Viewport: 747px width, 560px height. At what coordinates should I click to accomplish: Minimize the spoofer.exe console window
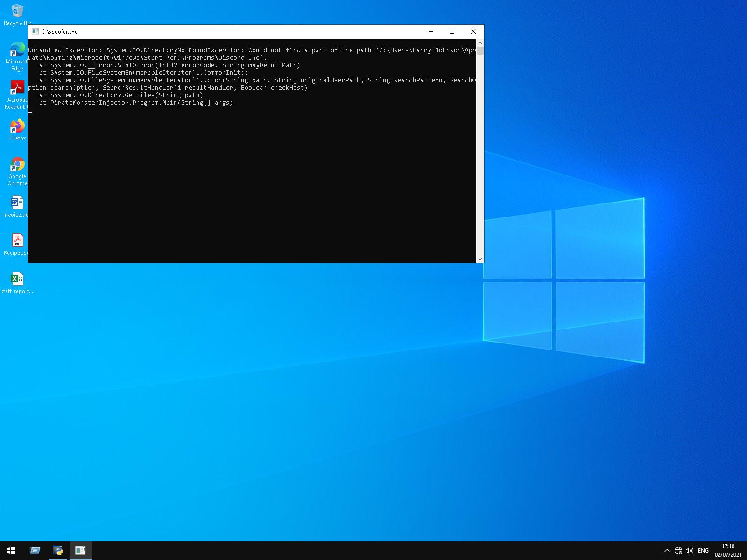pos(431,31)
